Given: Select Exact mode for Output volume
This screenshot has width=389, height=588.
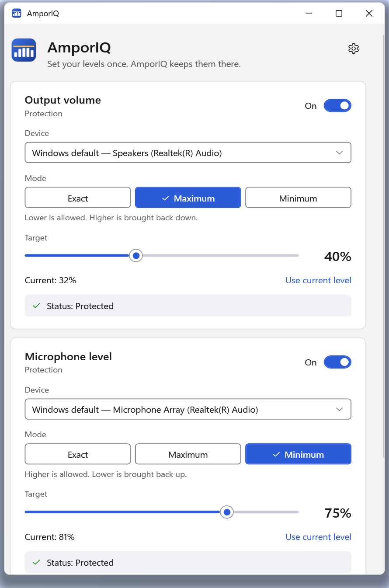Looking at the screenshot, I should pyautogui.click(x=78, y=198).
